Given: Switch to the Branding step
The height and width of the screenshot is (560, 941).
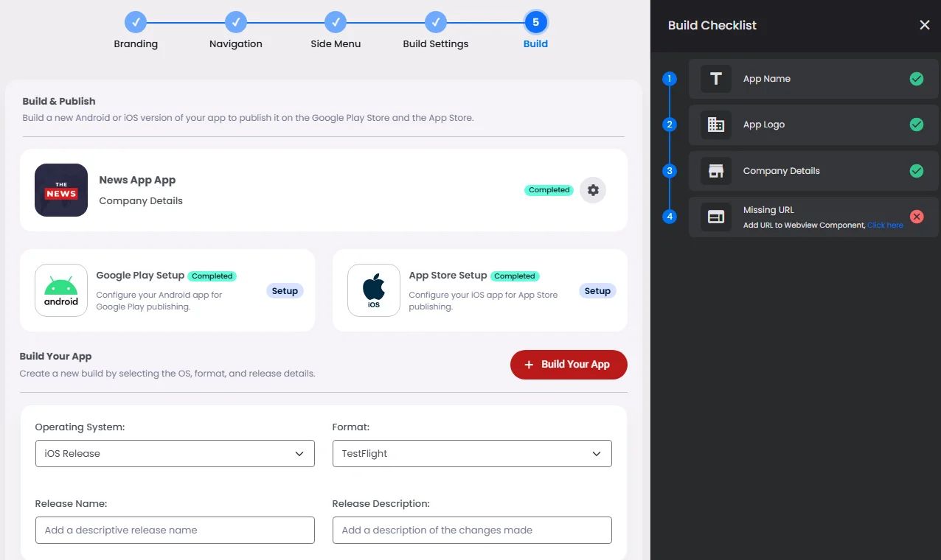Looking at the screenshot, I should 136,23.
